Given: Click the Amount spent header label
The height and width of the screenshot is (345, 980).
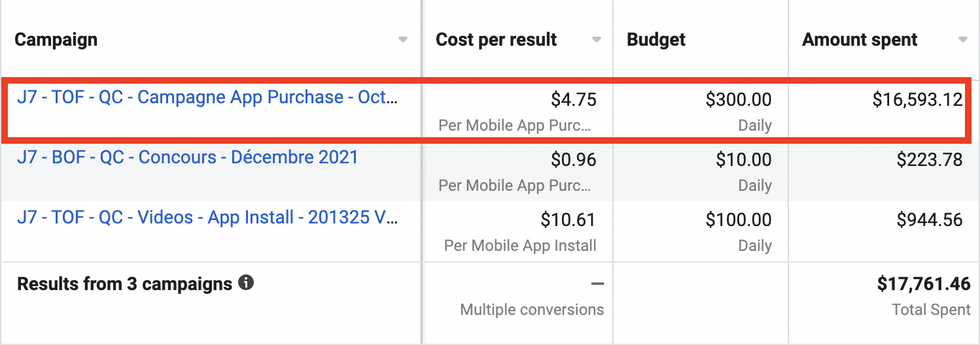Looking at the screenshot, I should [860, 40].
